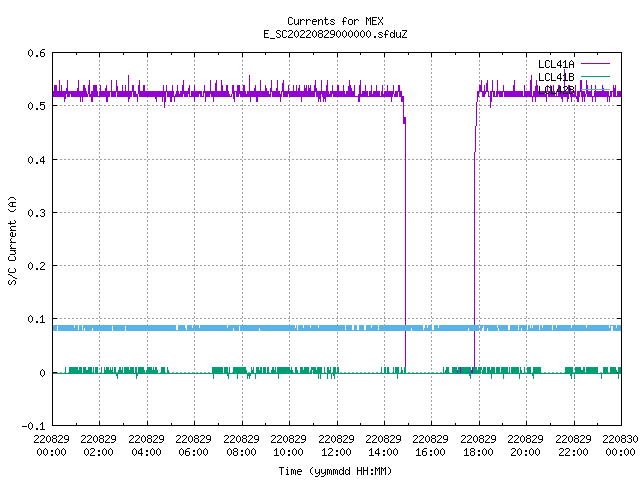Click the y-axis label "S/C Current (A)"

tap(12, 241)
